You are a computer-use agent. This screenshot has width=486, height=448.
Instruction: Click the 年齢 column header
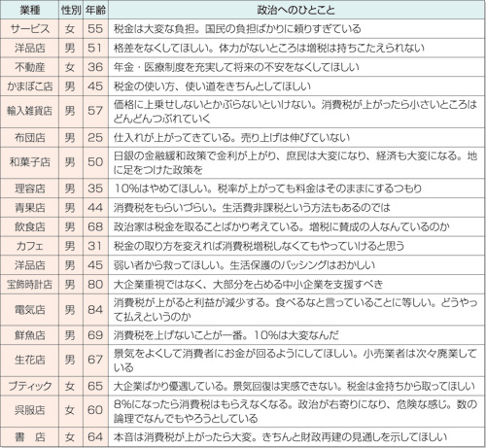pos(95,10)
